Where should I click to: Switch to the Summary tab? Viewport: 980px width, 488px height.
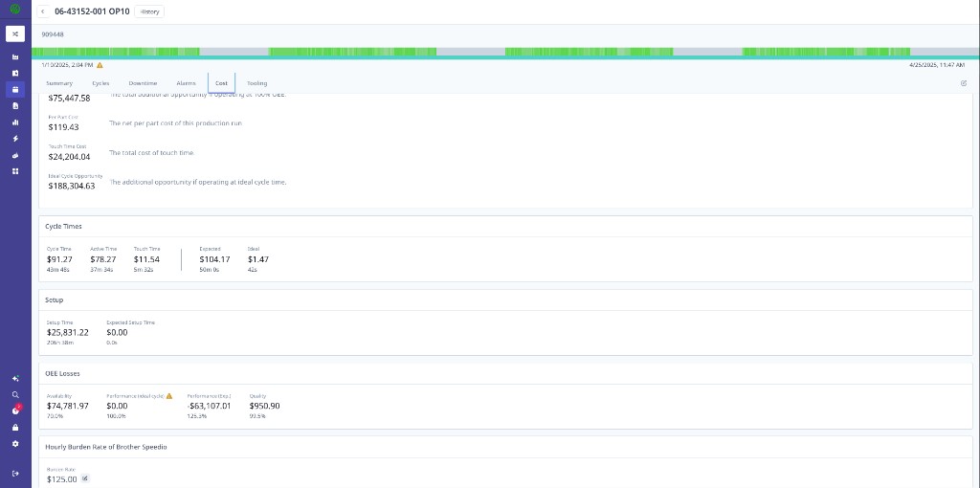coord(59,83)
